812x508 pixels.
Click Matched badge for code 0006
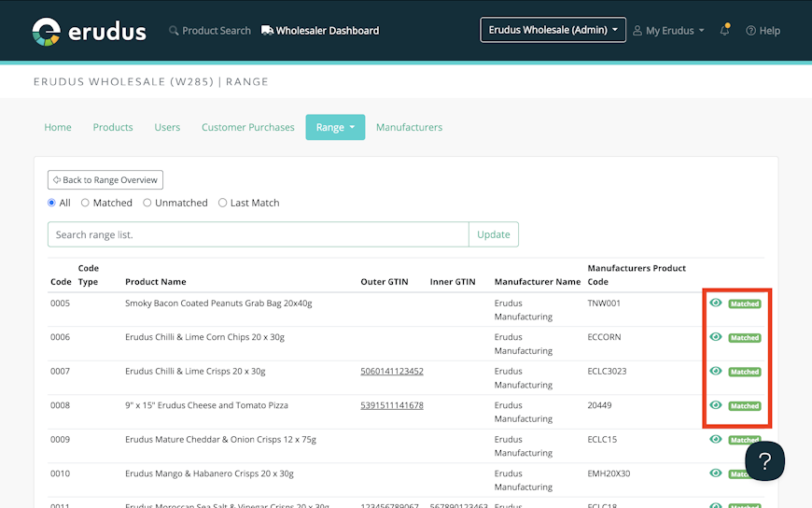click(745, 338)
